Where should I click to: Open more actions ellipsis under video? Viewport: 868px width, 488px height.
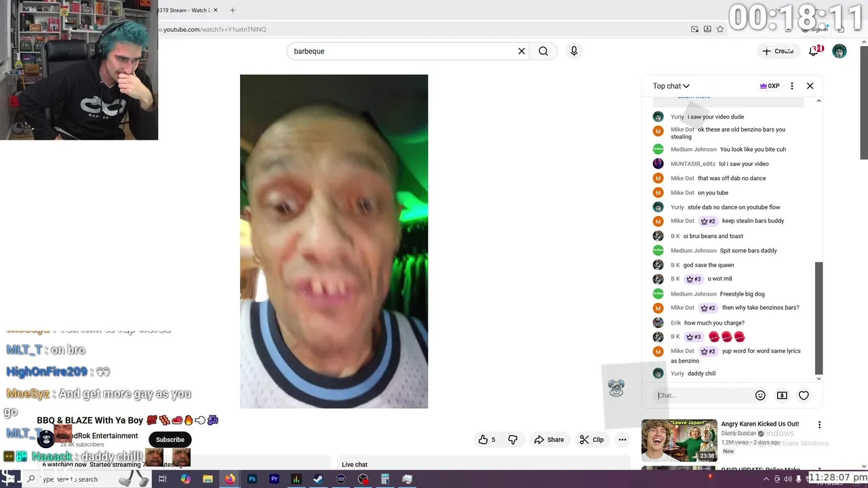622,439
